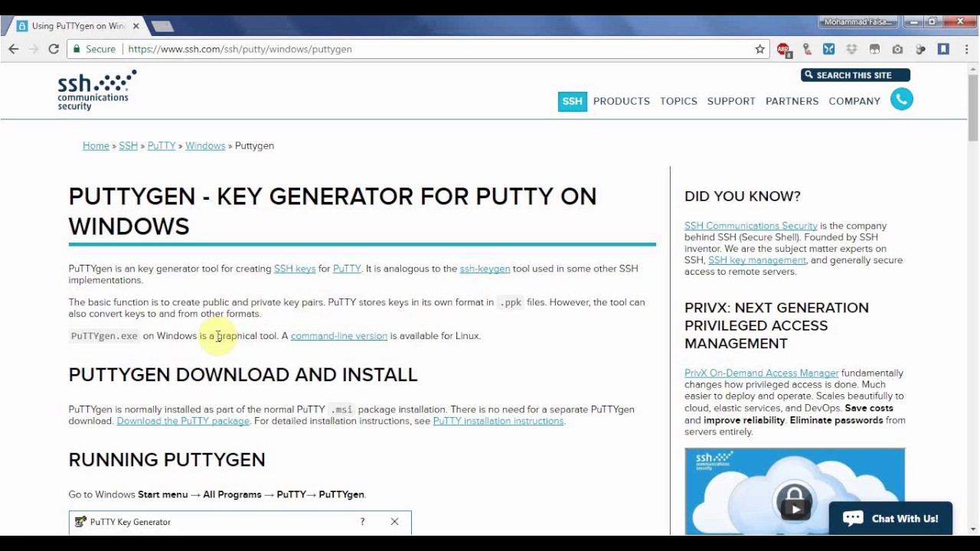
Task: Open the 'SSH keys' link
Action: point(295,269)
